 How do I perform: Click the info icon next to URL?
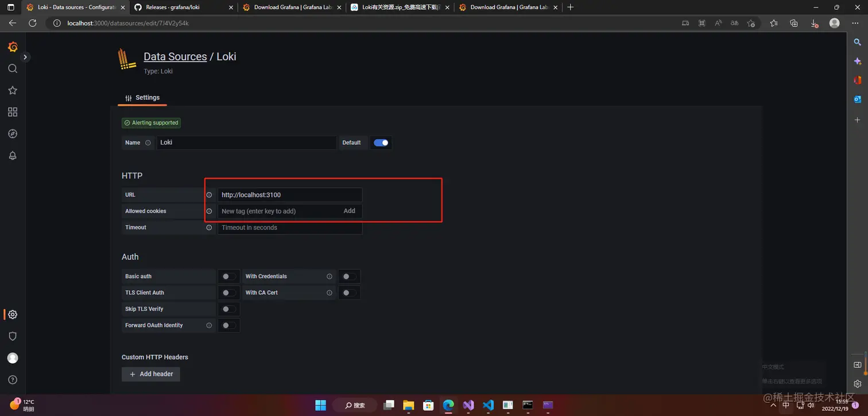[209, 195]
